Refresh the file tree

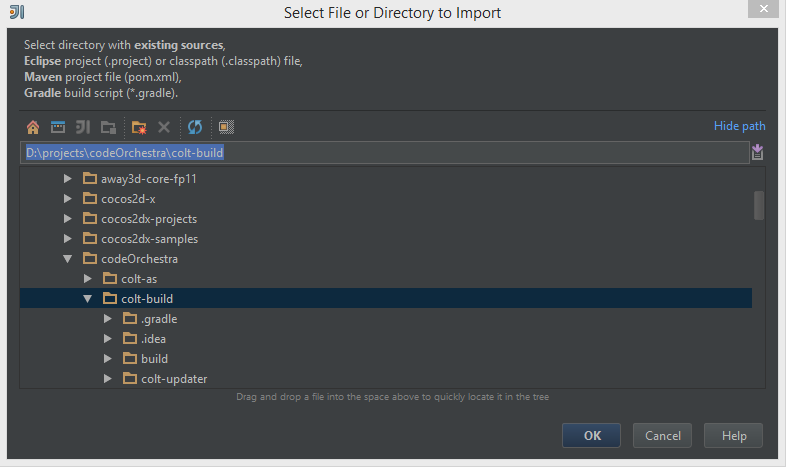pyautogui.click(x=195, y=127)
